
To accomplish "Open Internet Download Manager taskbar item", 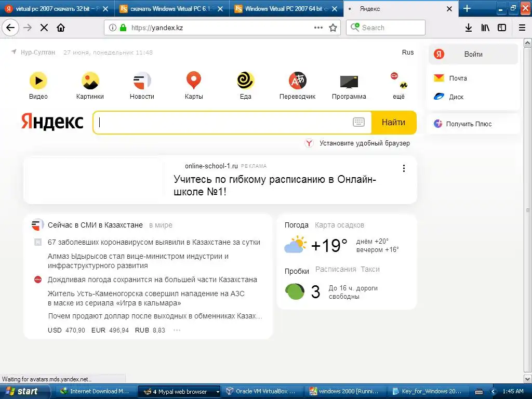I will tap(95, 391).
